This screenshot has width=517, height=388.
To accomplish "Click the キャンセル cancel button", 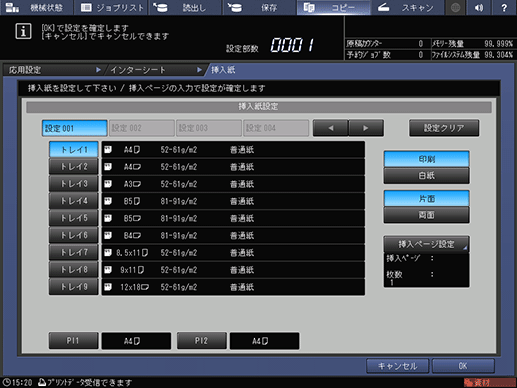I will [x=397, y=366].
